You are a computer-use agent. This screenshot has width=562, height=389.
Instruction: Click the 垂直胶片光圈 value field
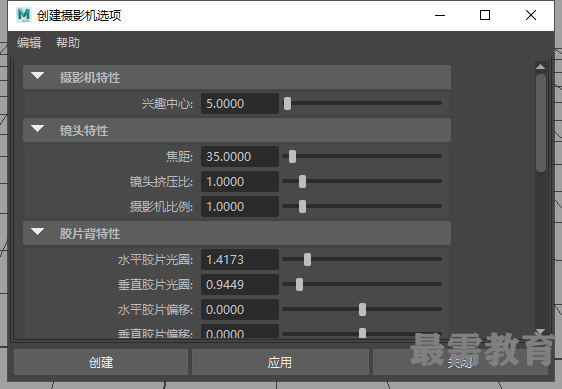pyautogui.click(x=240, y=285)
